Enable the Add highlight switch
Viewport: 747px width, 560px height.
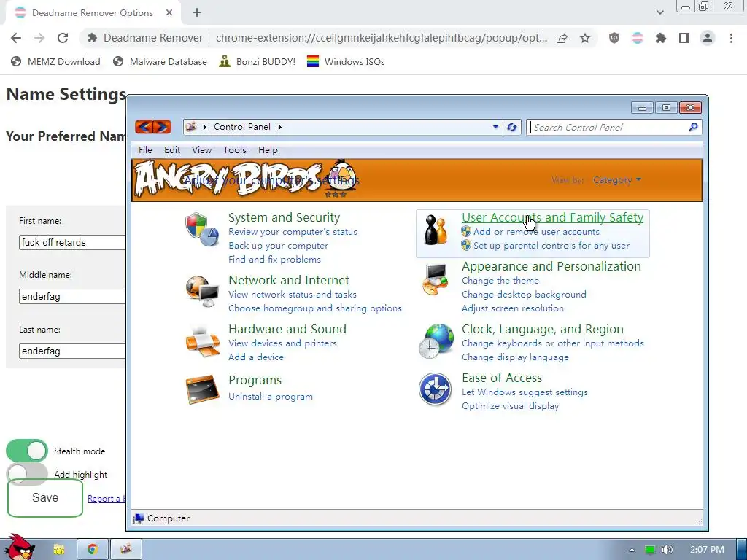[x=27, y=474]
